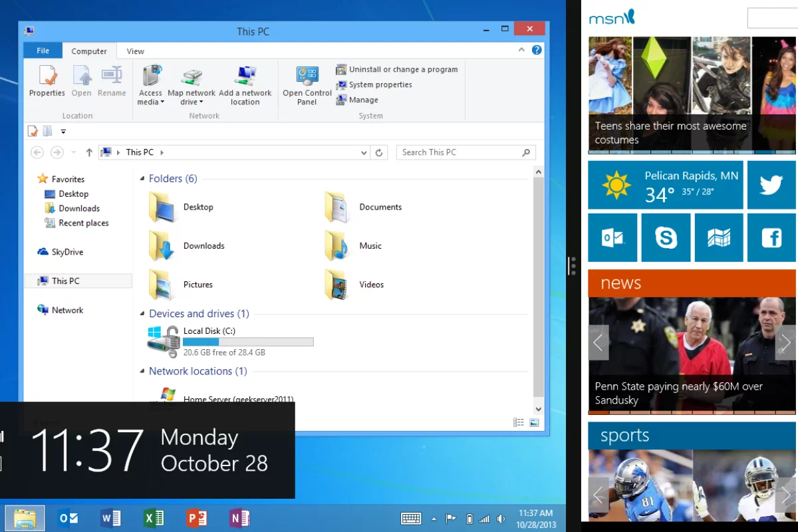The image size is (798, 532).
Task: Open OneNote from the taskbar
Action: click(x=239, y=517)
